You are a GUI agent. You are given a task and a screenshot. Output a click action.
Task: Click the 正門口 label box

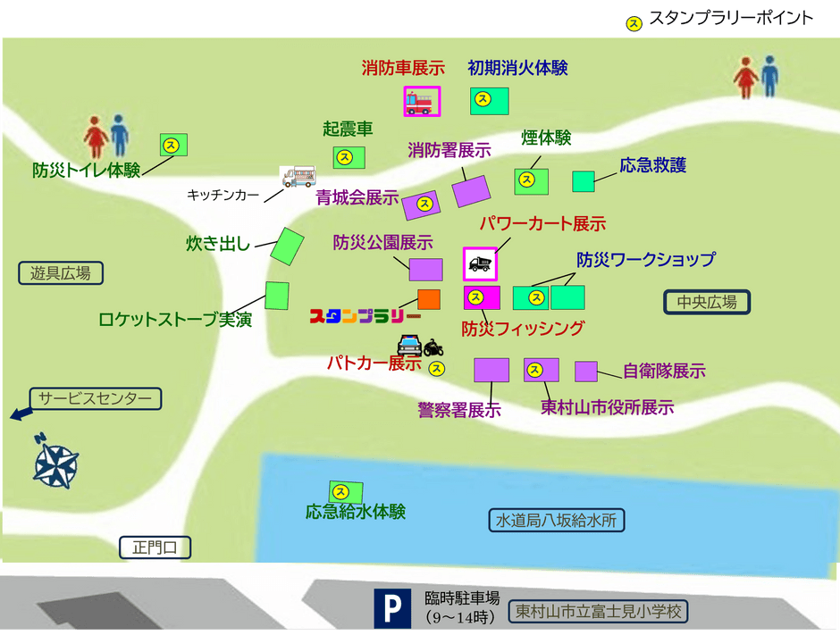155,547
